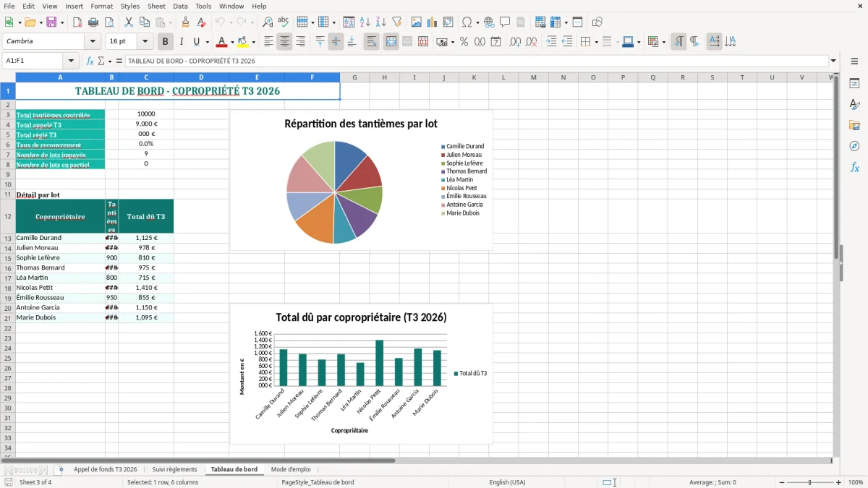Screen dimensions: 868x488
Task: Switch to 'Appel de fonds T3 2026' sheet
Action: [105, 469]
